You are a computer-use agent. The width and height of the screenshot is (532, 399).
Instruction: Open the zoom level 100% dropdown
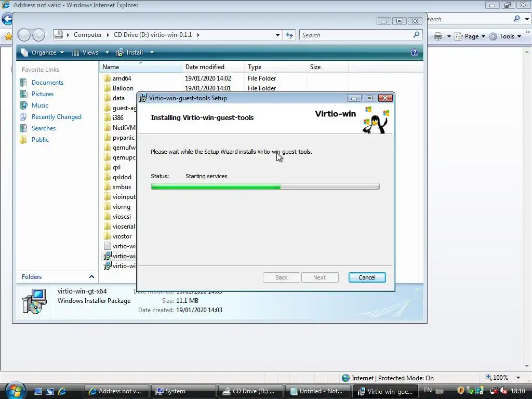point(518,378)
